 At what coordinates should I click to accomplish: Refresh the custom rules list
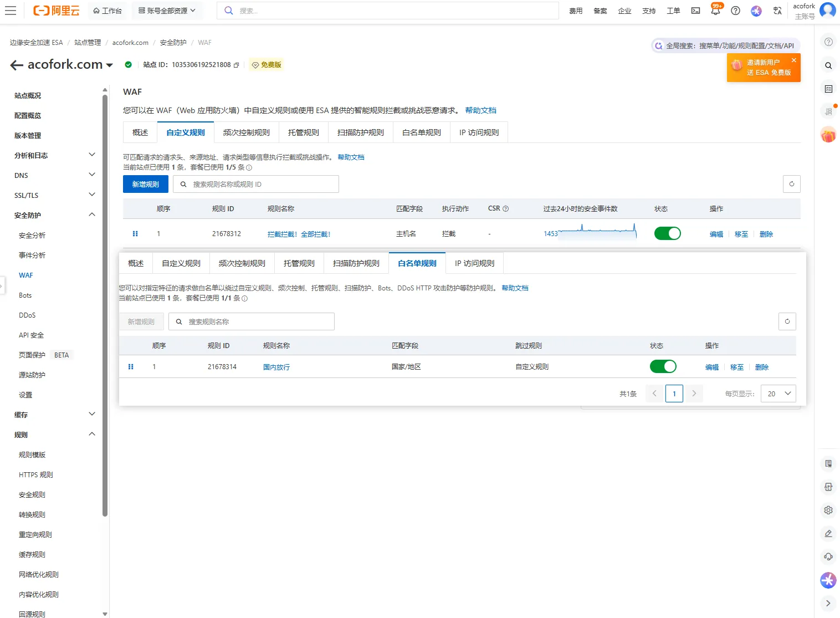[791, 184]
